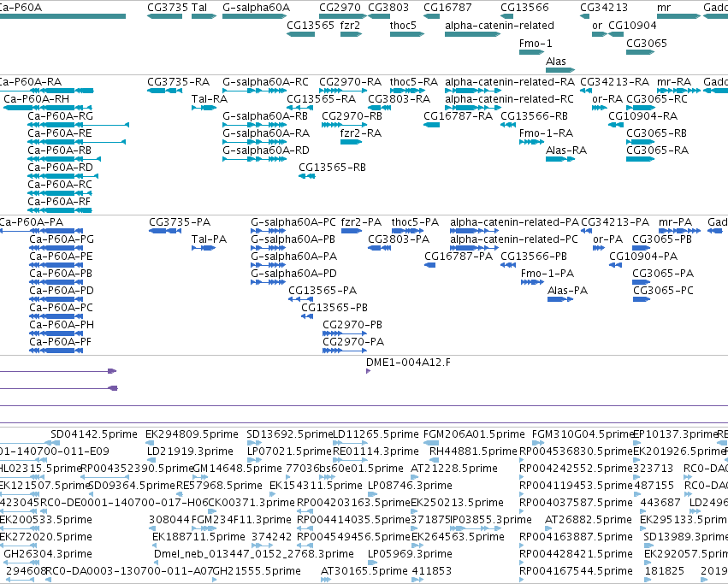Select transcript Ca-P60A-RH
Screen dimensions: 728x584
[x=36, y=99]
